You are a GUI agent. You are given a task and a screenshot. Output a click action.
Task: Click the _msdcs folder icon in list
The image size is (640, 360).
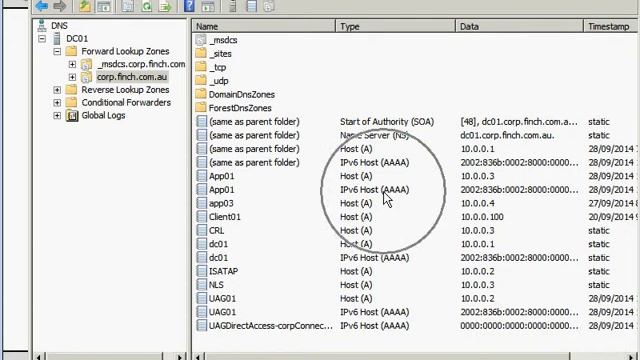click(200, 40)
